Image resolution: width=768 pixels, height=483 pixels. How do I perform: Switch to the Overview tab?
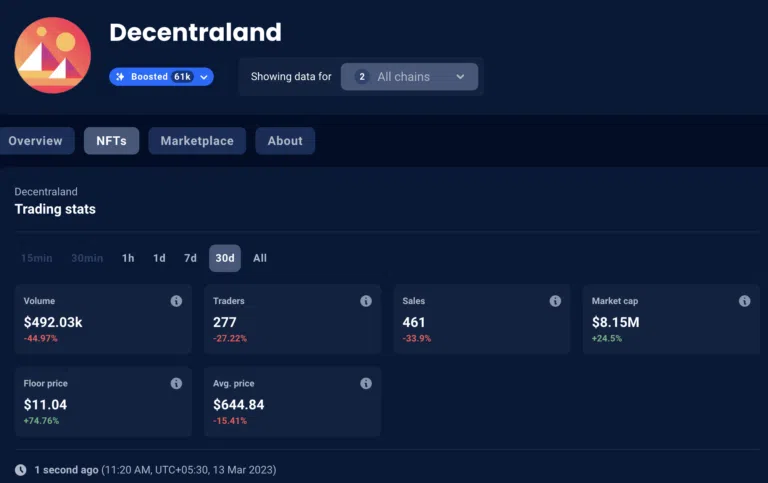35,141
